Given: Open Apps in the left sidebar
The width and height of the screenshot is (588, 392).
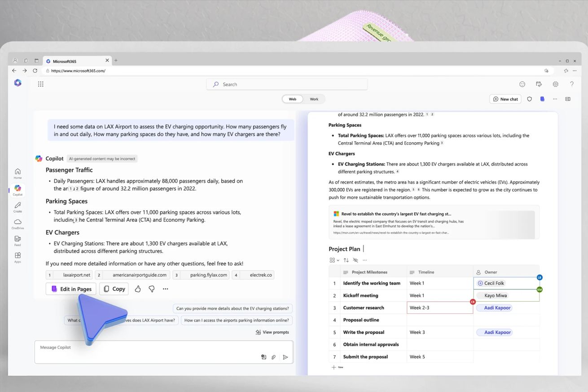Looking at the screenshot, I should click(x=18, y=257).
